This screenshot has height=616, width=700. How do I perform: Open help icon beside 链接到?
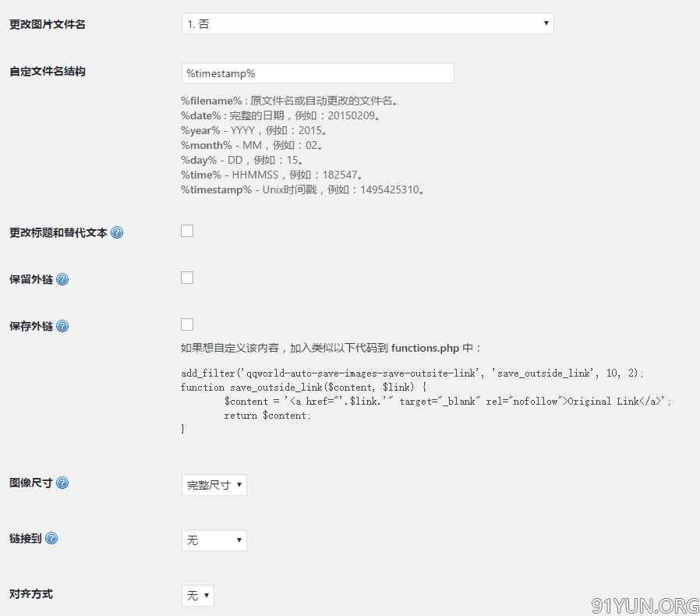pyautogui.click(x=51, y=539)
